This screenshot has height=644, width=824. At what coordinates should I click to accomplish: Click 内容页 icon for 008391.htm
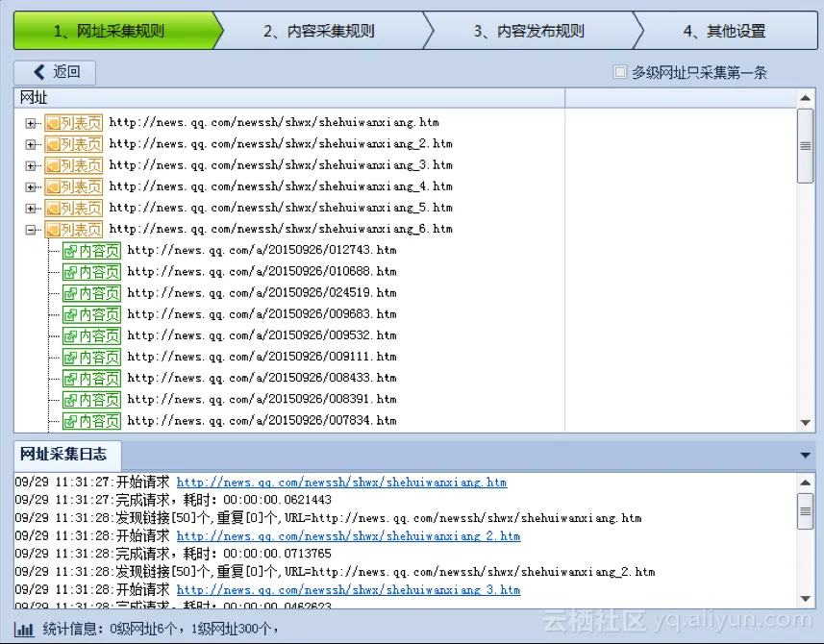[x=92, y=400]
